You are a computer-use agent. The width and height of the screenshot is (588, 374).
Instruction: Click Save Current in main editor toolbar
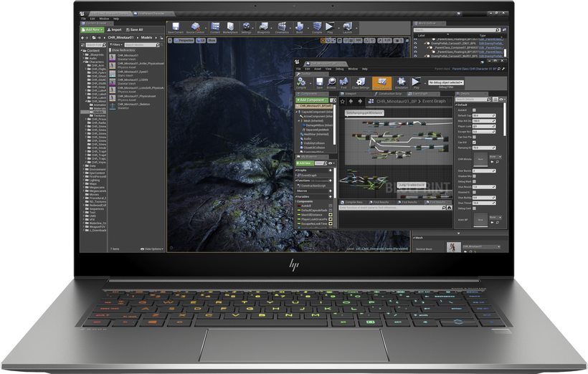click(175, 27)
